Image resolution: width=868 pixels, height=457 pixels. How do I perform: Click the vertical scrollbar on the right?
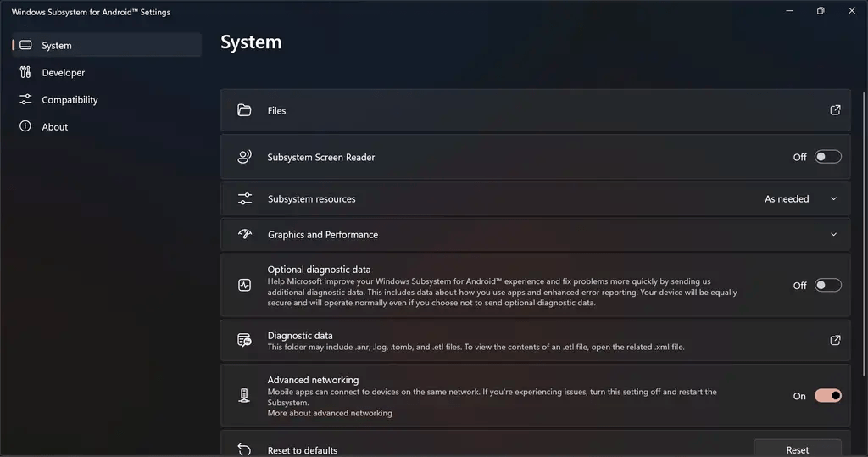[864, 233]
